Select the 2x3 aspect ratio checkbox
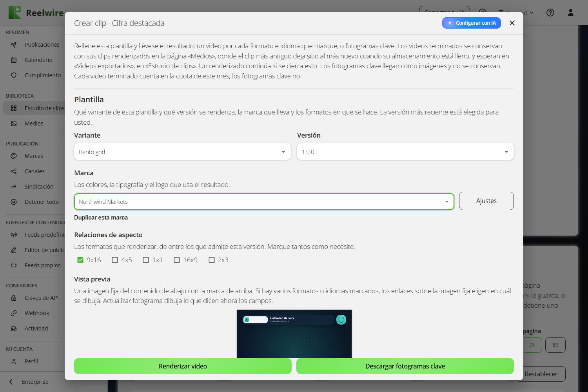Screen dimensions: 588x392 (212, 260)
